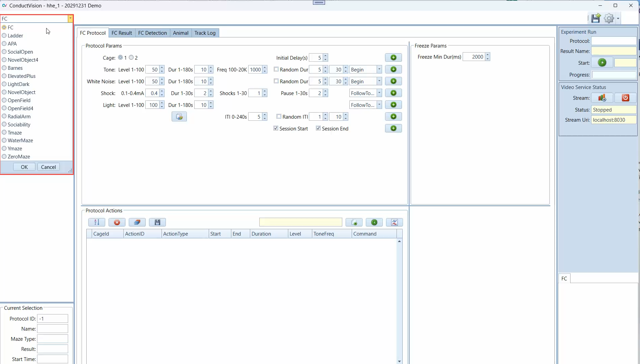This screenshot has width=640, height=364.
Task: Enable Random Dur checkbox for Tone
Action: tap(276, 69)
